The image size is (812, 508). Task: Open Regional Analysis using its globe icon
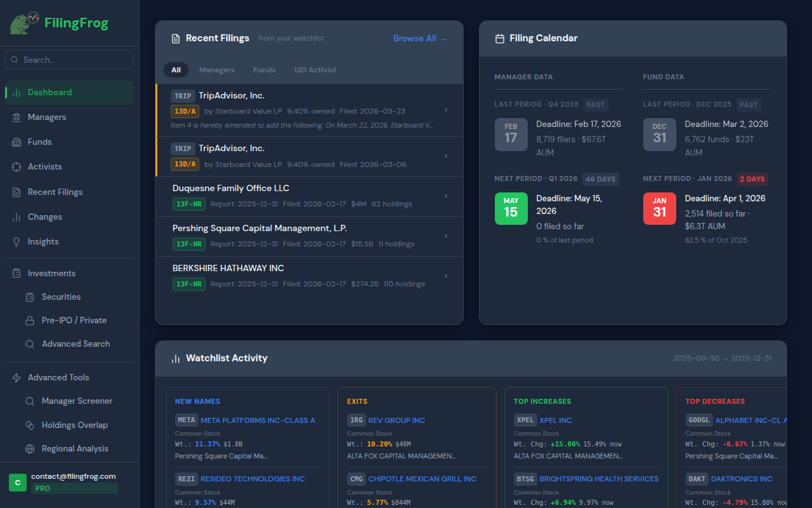tap(30, 448)
